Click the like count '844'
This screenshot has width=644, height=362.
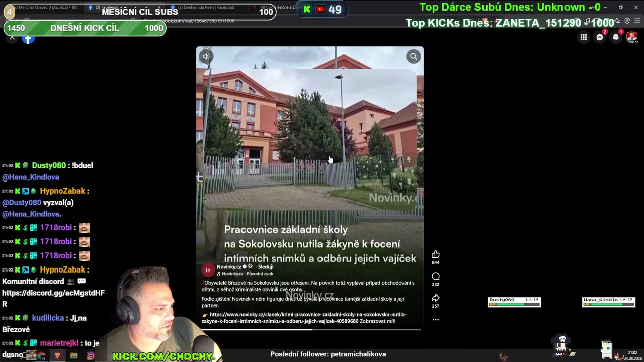coord(436,262)
